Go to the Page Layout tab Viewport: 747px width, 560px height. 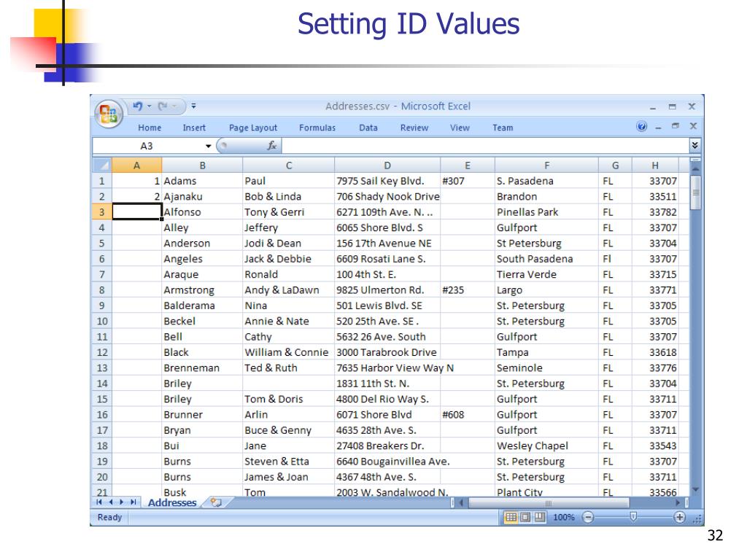pyautogui.click(x=253, y=128)
